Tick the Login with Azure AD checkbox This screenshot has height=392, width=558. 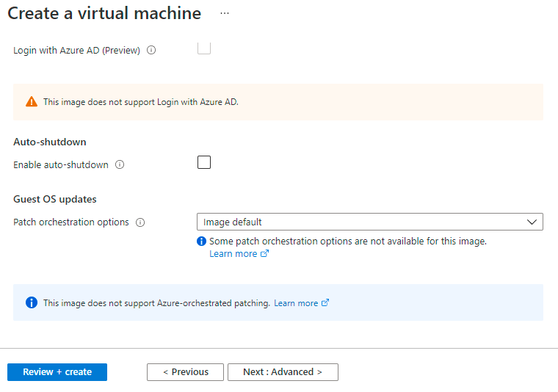click(204, 48)
